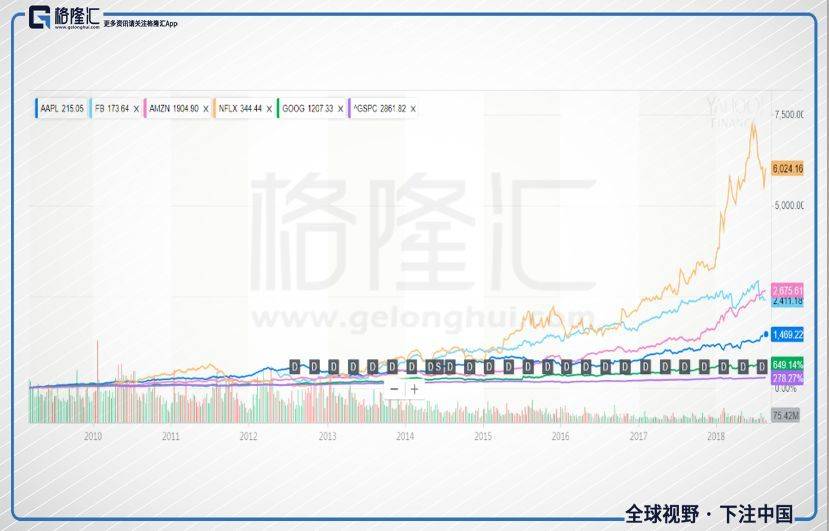Click the 7,500.00 axis label
The width and height of the screenshot is (829, 531).
pyautogui.click(x=788, y=114)
